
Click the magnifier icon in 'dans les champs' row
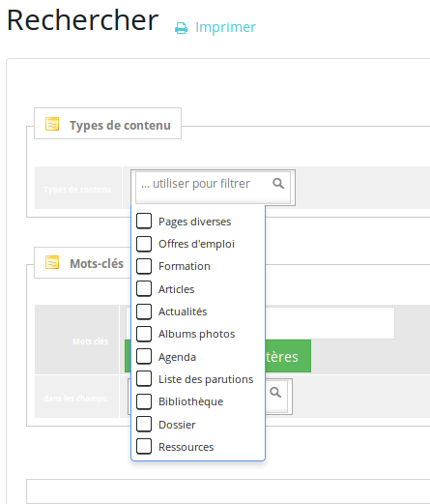[x=275, y=393]
